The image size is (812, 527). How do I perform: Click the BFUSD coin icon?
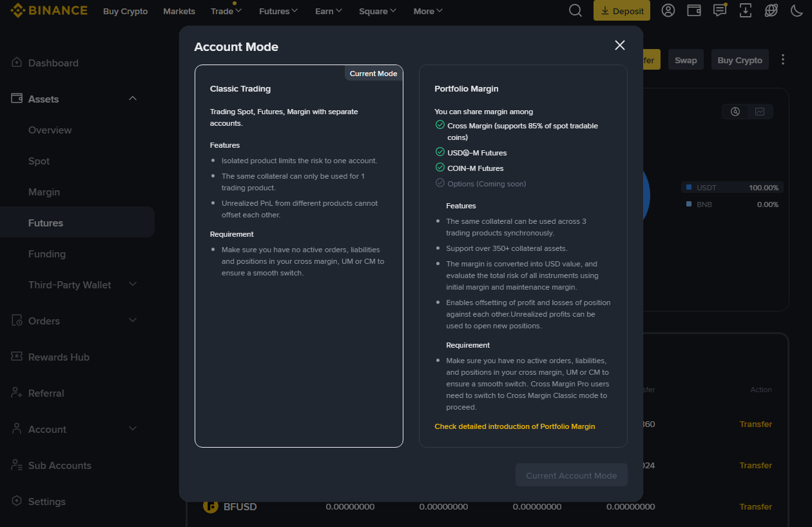[211, 506]
